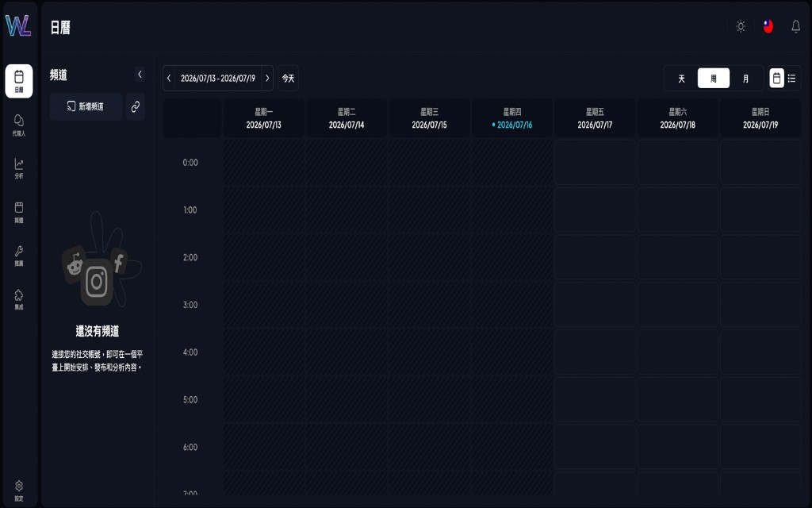The width and height of the screenshot is (812, 508).
Task: Select the 天 day view tab
Action: point(681,79)
